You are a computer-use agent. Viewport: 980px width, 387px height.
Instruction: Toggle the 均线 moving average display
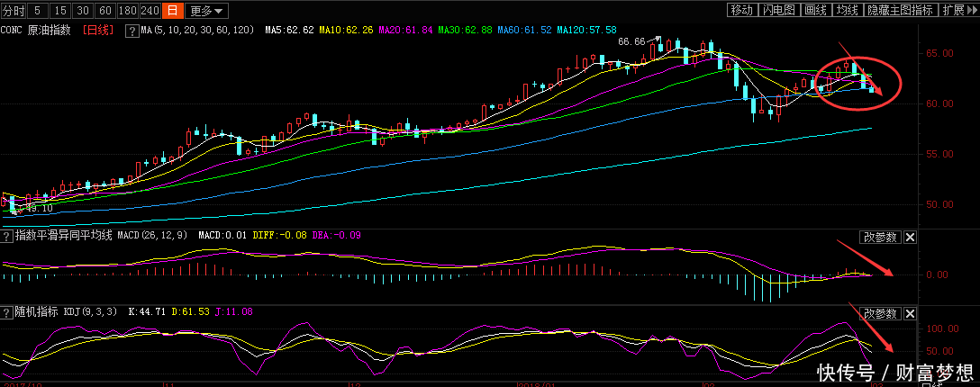[x=845, y=11]
